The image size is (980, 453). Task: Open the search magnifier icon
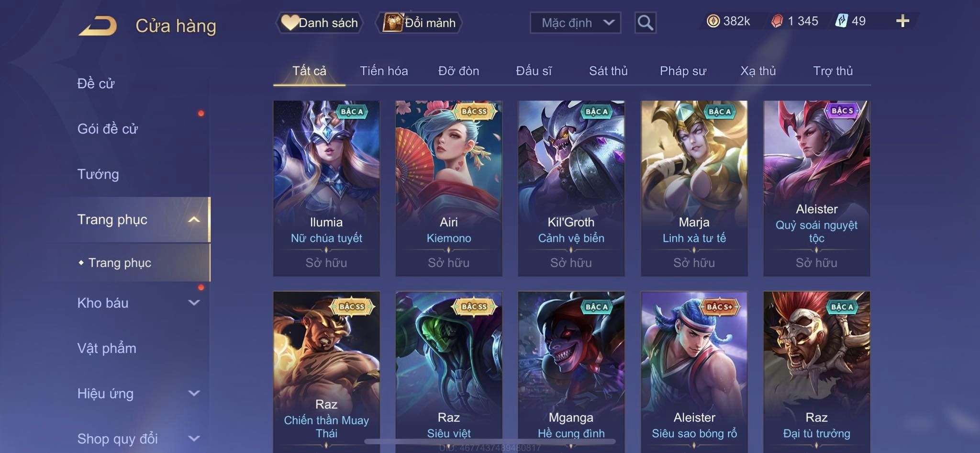pos(645,23)
